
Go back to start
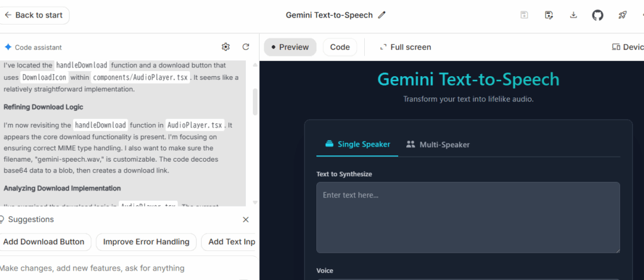(x=34, y=15)
